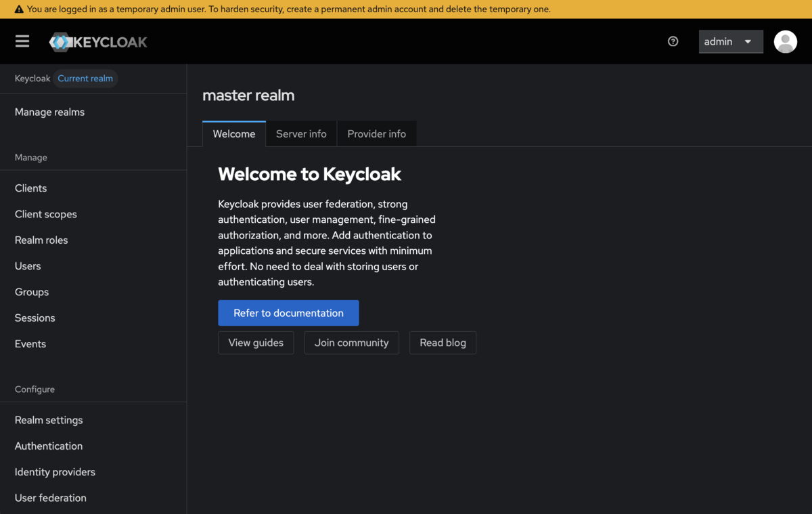Click the Configure section label
This screenshot has width=812, height=514.
pos(35,389)
